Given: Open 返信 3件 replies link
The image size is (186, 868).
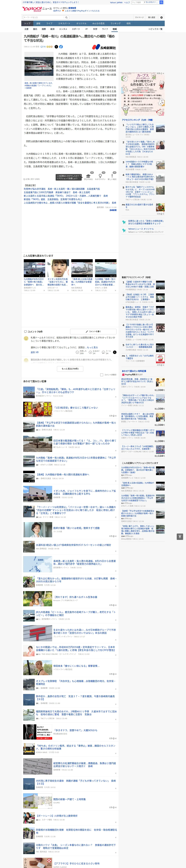Looking at the screenshot, I should tap(34, 352).
